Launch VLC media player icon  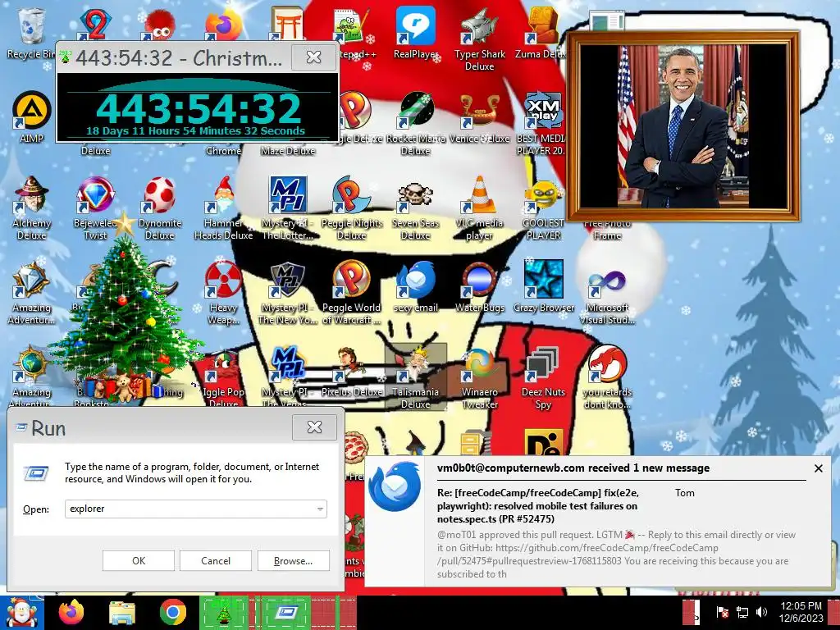(x=479, y=208)
